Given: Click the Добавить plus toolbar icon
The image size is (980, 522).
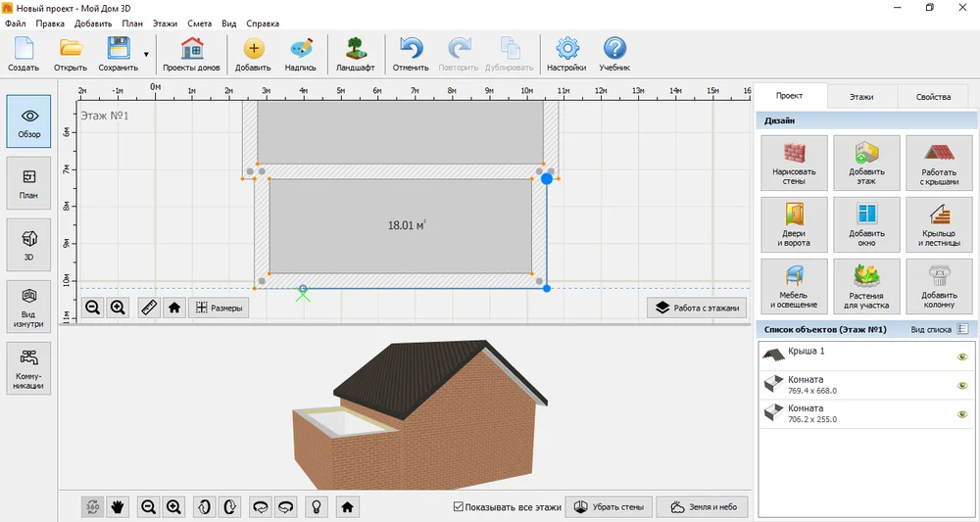Looking at the screenshot, I should tap(253, 54).
